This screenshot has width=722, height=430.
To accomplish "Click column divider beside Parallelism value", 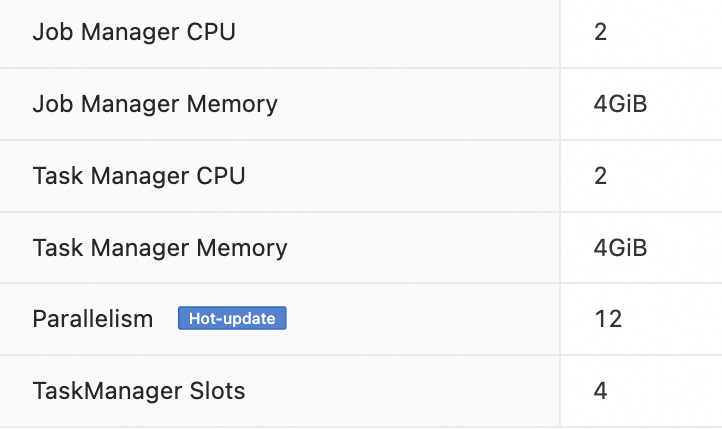I will [x=560, y=319].
